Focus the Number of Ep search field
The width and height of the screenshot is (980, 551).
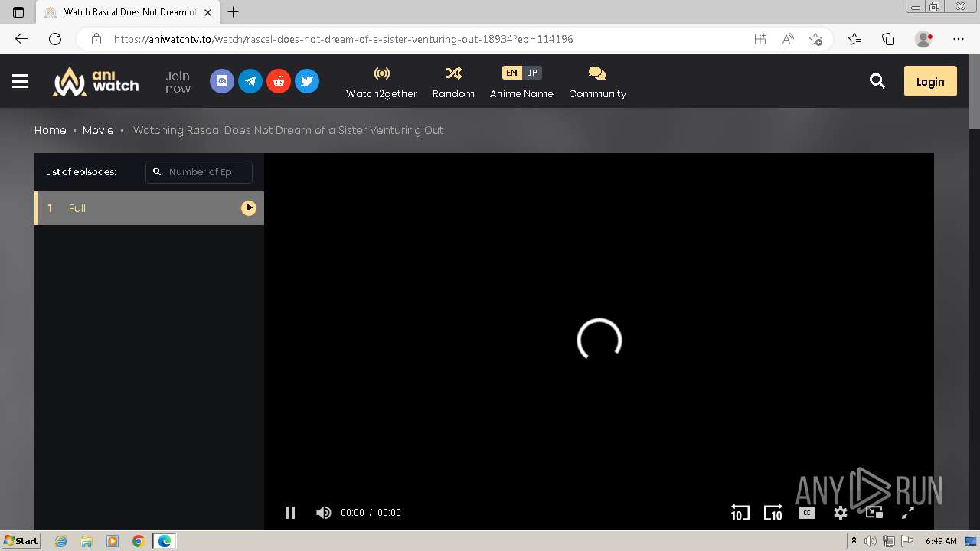click(199, 172)
